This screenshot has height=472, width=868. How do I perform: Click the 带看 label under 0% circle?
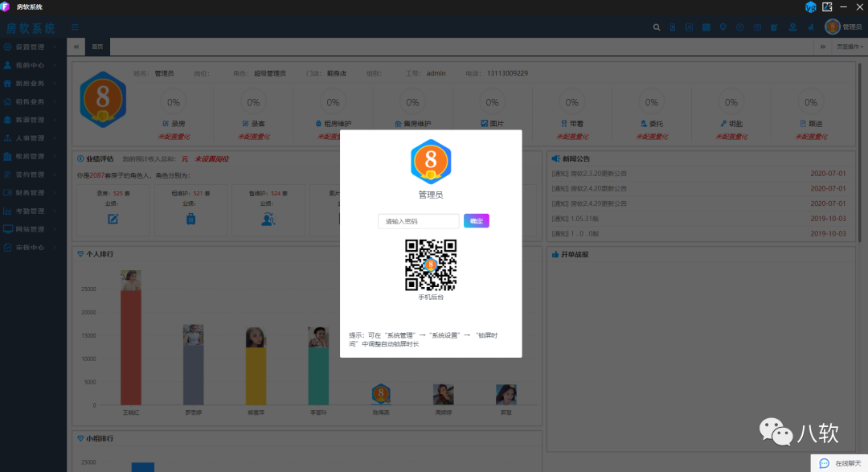[x=572, y=124]
